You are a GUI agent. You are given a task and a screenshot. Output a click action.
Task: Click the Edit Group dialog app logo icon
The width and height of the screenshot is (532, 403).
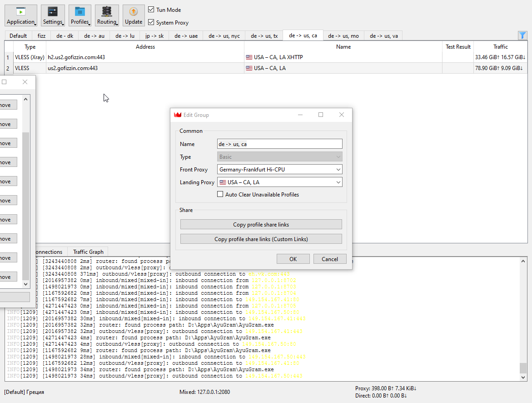[178, 115]
